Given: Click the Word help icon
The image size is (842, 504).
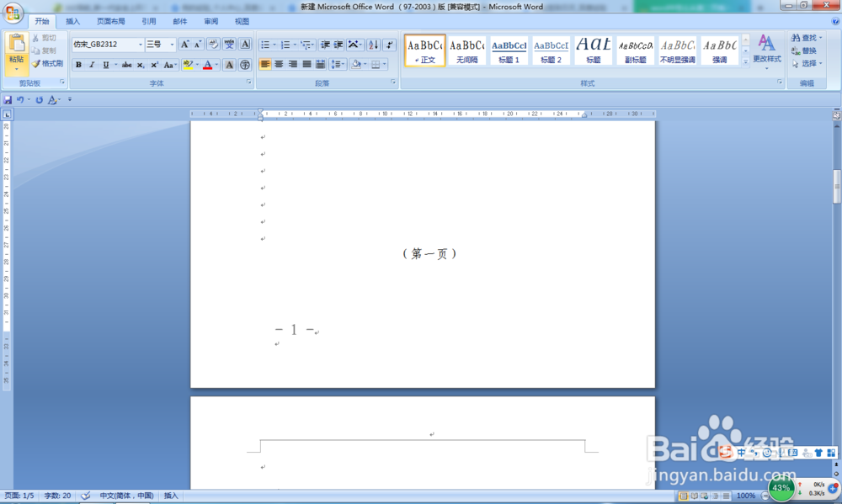Looking at the screenshot, I should tap(835, 22).
